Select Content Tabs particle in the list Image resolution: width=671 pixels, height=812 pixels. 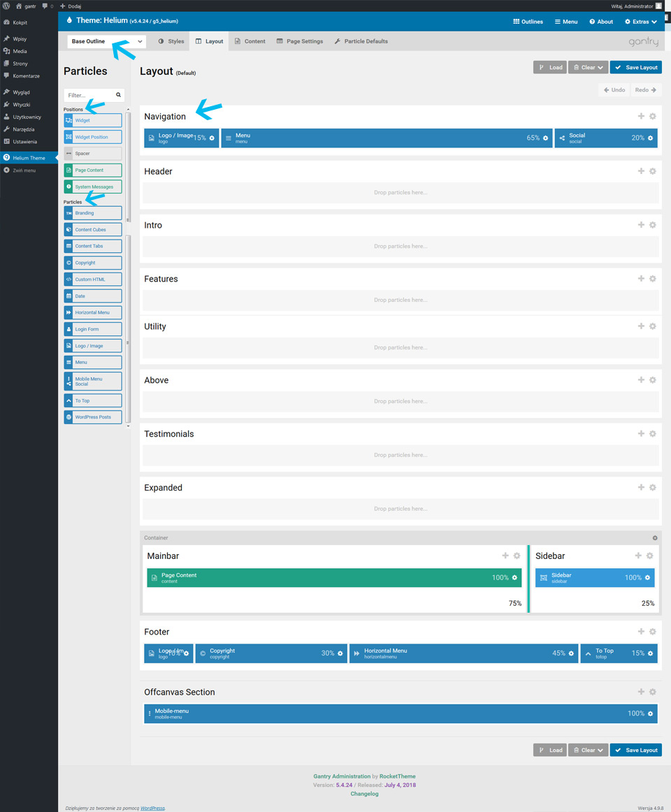(93, 247)
